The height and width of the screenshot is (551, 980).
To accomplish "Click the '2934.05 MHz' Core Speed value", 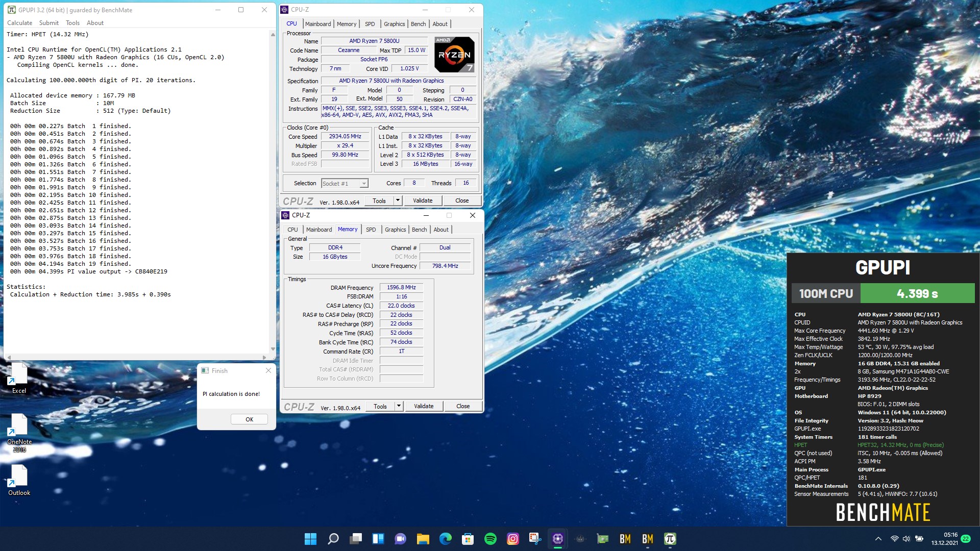I will pyautogui.click(x=345, y=136).
